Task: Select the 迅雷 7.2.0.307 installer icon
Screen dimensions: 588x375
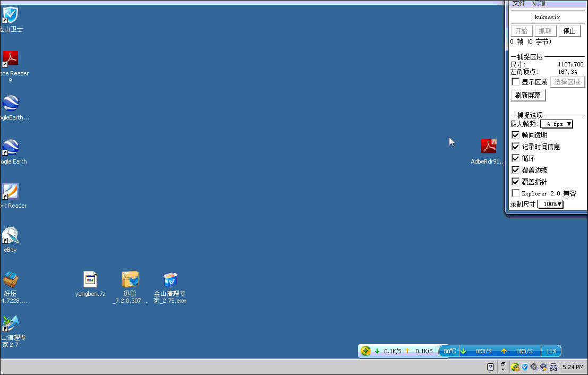Action: 130,280
